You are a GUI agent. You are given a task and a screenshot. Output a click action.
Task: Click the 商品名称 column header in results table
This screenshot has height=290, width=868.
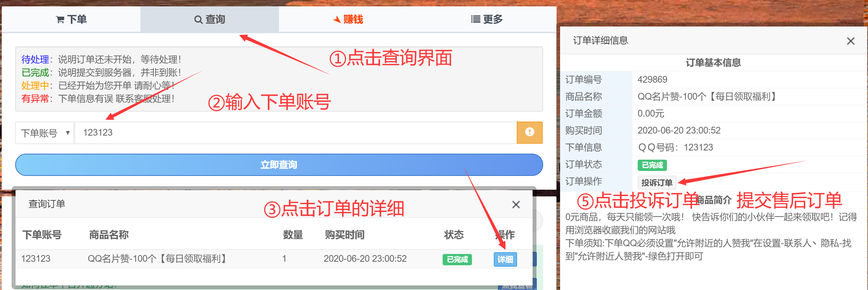point(109,235)
